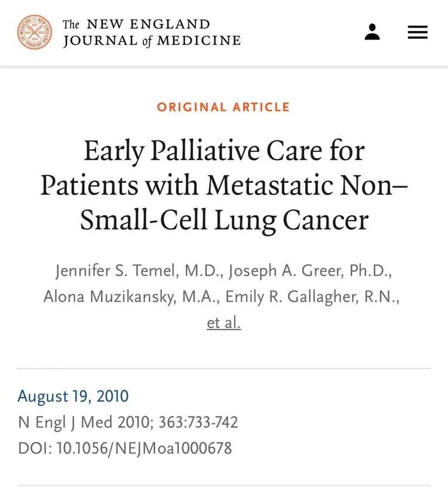Screen dimensions: 448x489
Task: Open author Emily R. Gallagher, R.N.
Action: pos(312,297)
